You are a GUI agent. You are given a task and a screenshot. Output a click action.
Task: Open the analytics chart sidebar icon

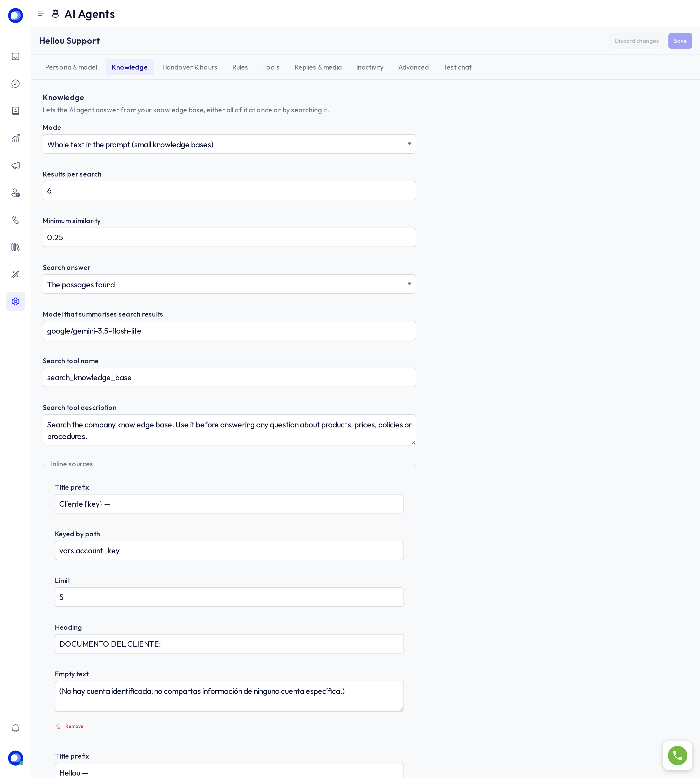pos(15,138)
